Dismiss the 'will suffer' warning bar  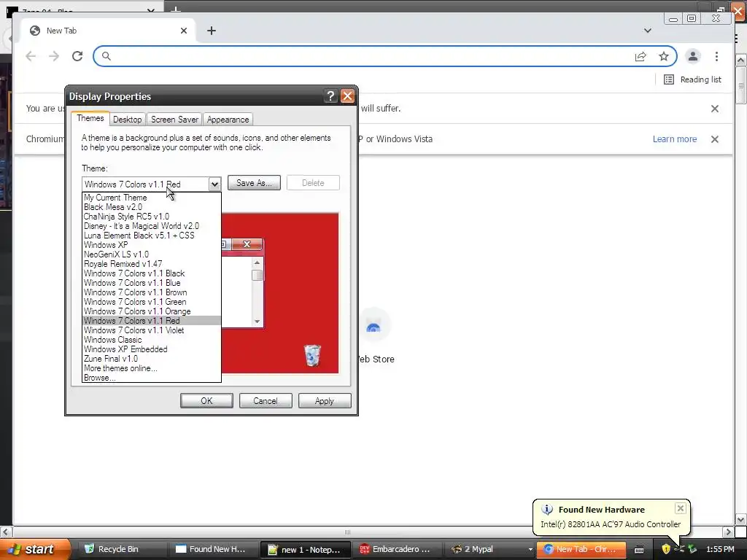point(715,109)
